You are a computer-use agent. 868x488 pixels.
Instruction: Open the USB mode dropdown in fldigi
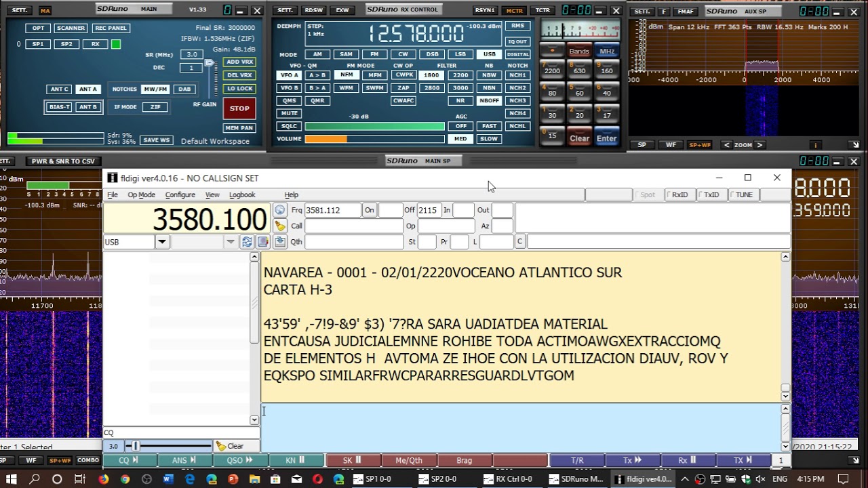tap(161, 242)
